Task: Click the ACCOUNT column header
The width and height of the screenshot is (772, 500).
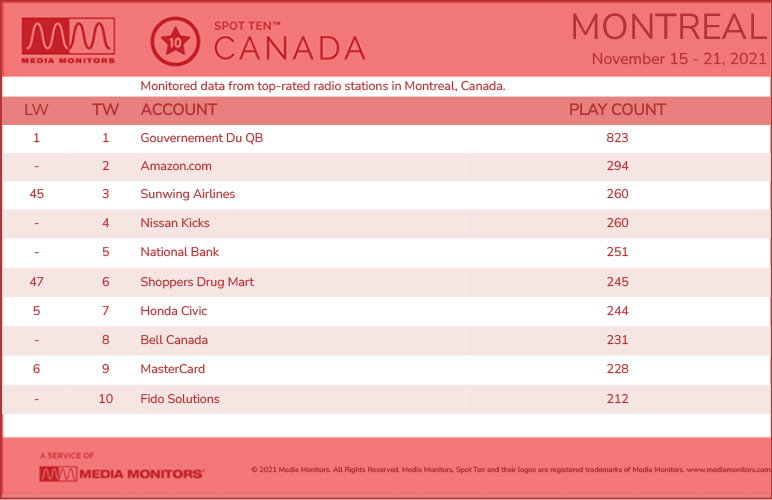Action: point(179,109)
